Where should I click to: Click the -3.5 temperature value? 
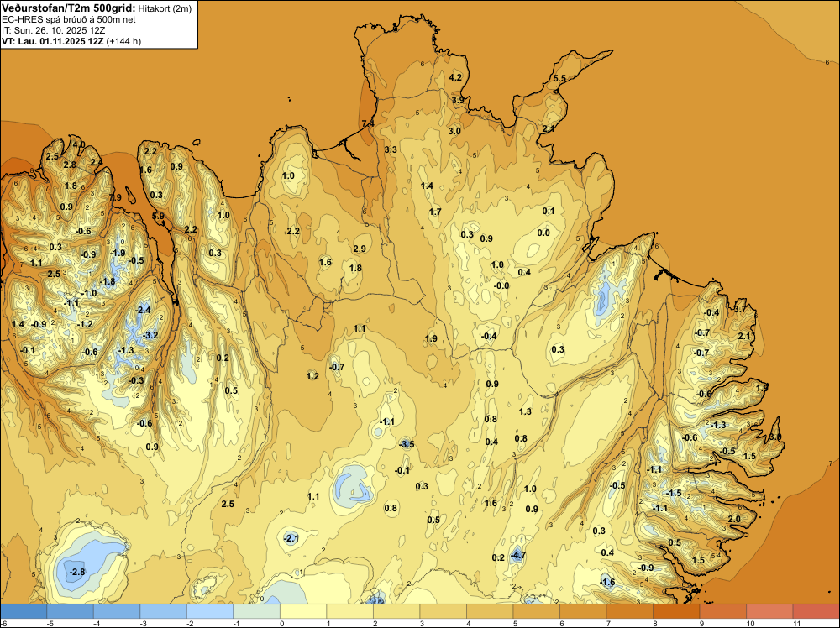pyautogui.click(x=407, y=444)
